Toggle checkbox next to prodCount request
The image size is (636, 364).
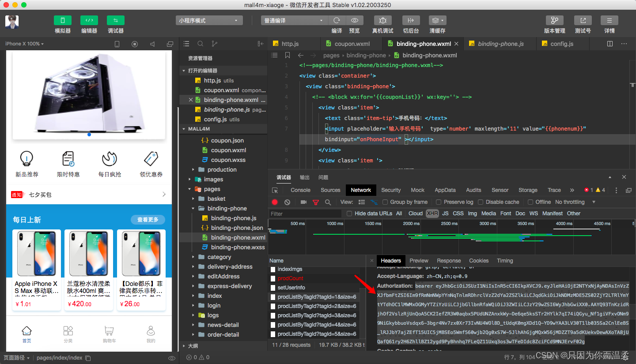coord(273,278)
